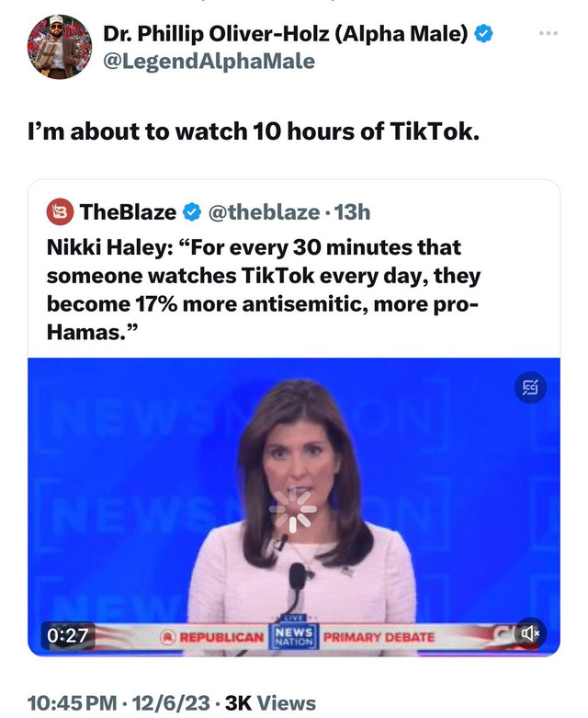The image size is (588, 718).
Task: Open the @LegendAlphaMale handle
Action: click(x=209, y=62)
